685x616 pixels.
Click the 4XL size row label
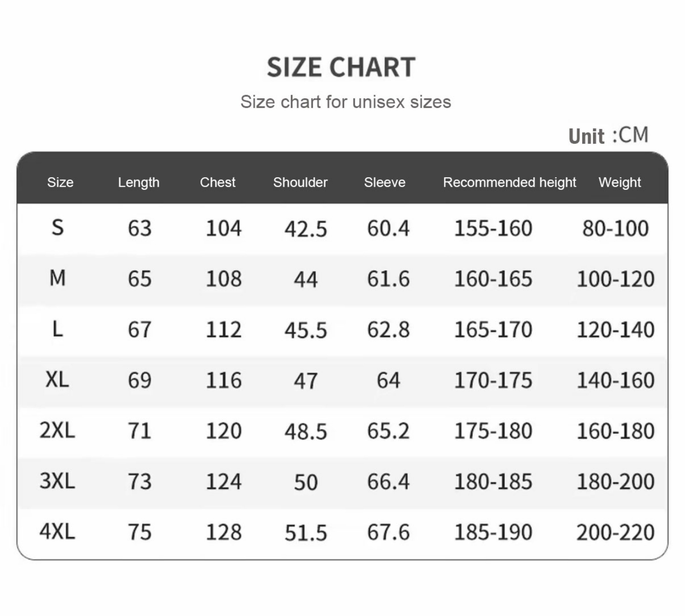click(57, 531)
